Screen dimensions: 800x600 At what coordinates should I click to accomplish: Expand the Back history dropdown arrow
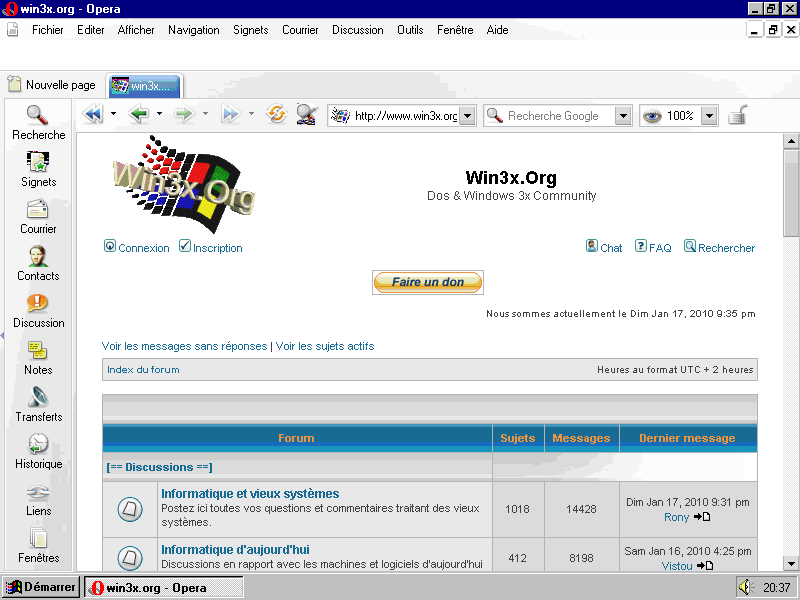point(159,114)
